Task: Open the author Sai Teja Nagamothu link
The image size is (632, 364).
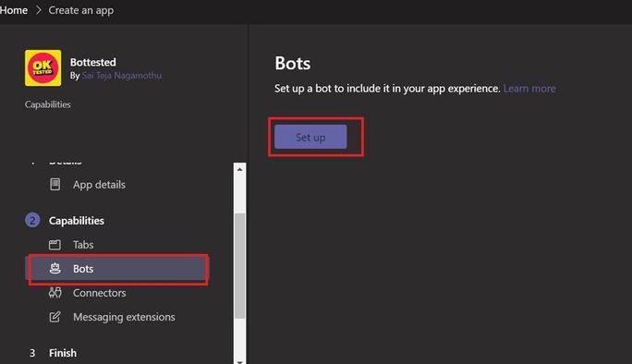Action: (x=121, y=76)
